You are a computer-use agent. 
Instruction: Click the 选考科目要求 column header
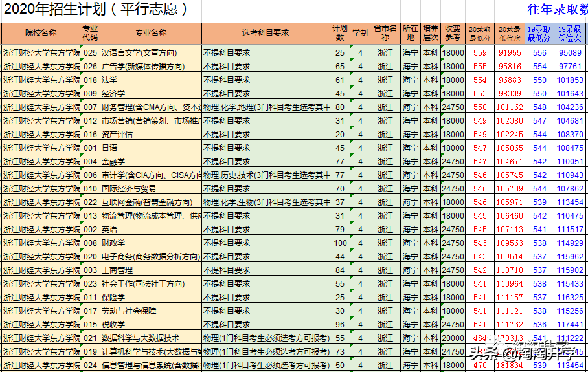[x=266, y=34]
